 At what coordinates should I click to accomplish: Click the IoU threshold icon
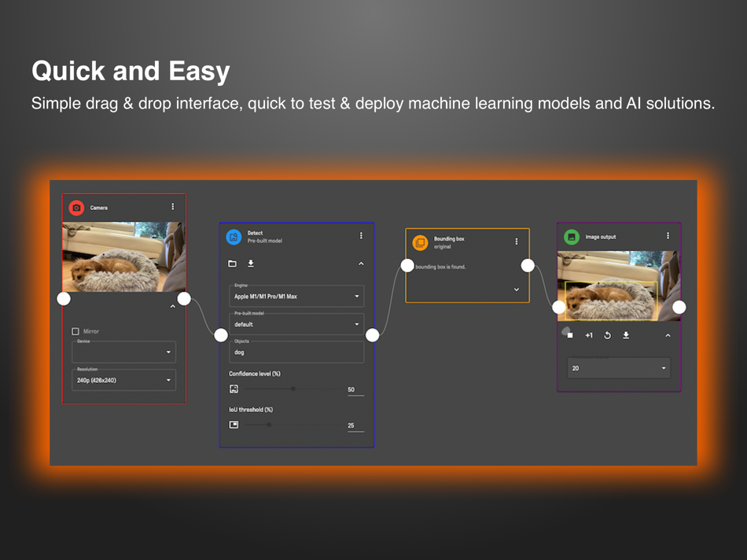[x=234, y=425]
